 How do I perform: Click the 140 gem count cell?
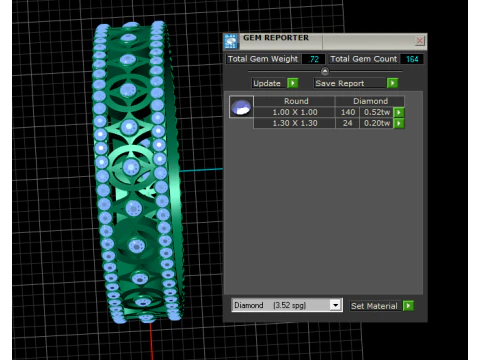[x=347, y=112]
